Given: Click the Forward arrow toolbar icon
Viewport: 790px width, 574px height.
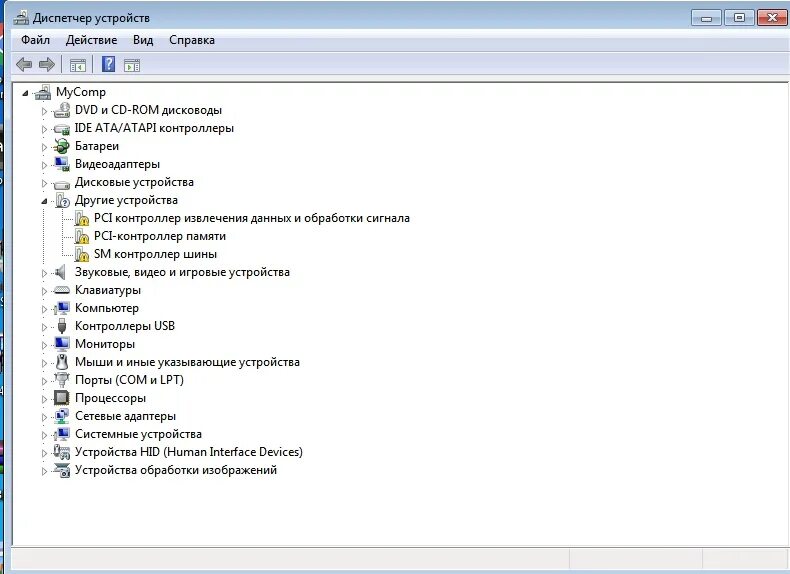Looking at the screenshot, I should (x=47, y=65).
